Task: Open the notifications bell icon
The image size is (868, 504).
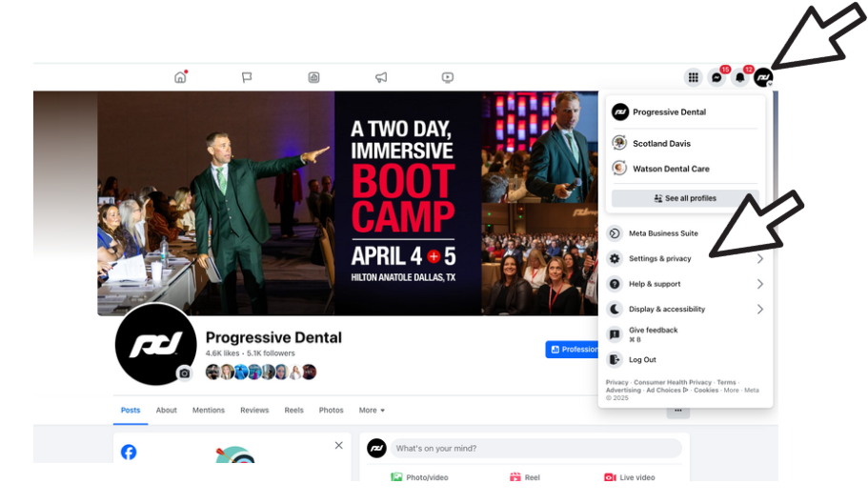Action: coord(740,77)
